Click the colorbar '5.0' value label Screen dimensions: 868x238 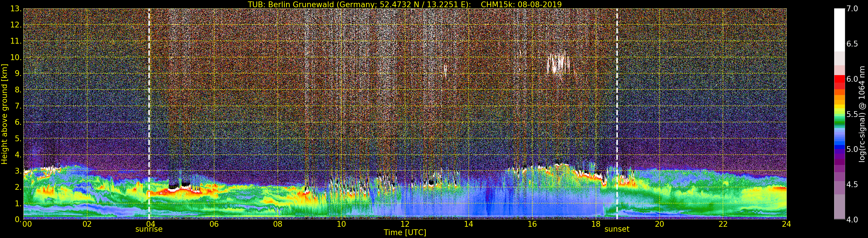click(852, 149)
